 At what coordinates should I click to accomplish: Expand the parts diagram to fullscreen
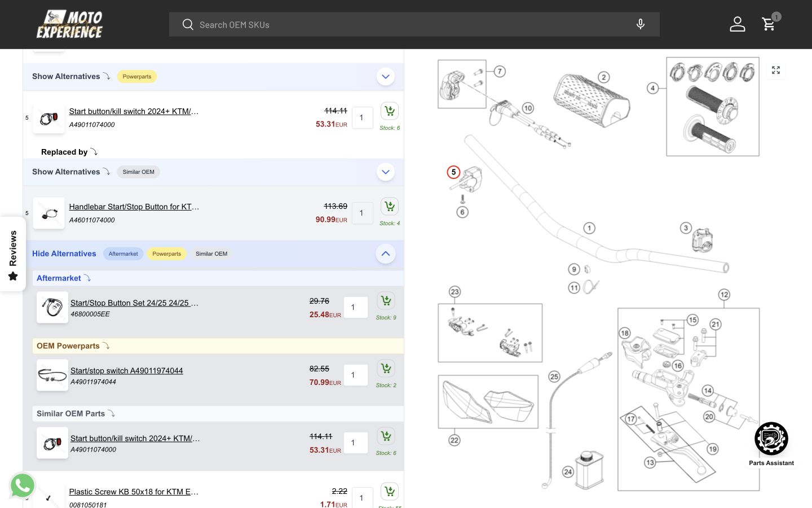click(x=776, y=70)
